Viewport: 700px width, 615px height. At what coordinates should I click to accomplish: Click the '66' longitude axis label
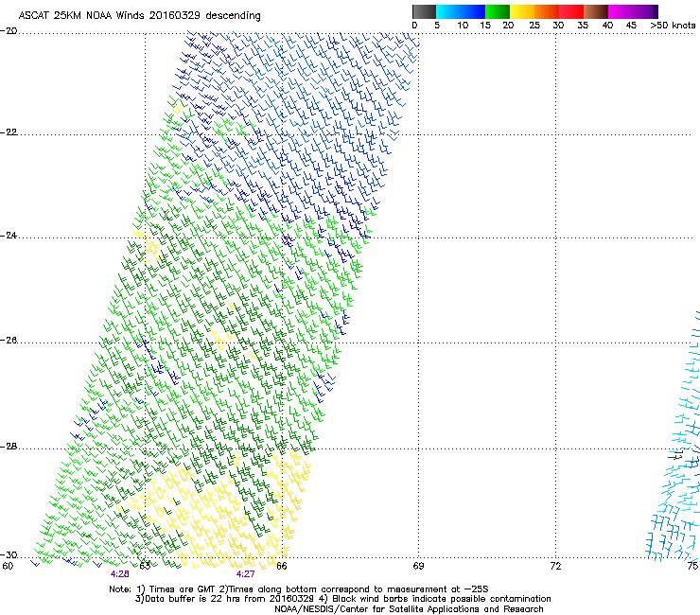coord(281,567)
